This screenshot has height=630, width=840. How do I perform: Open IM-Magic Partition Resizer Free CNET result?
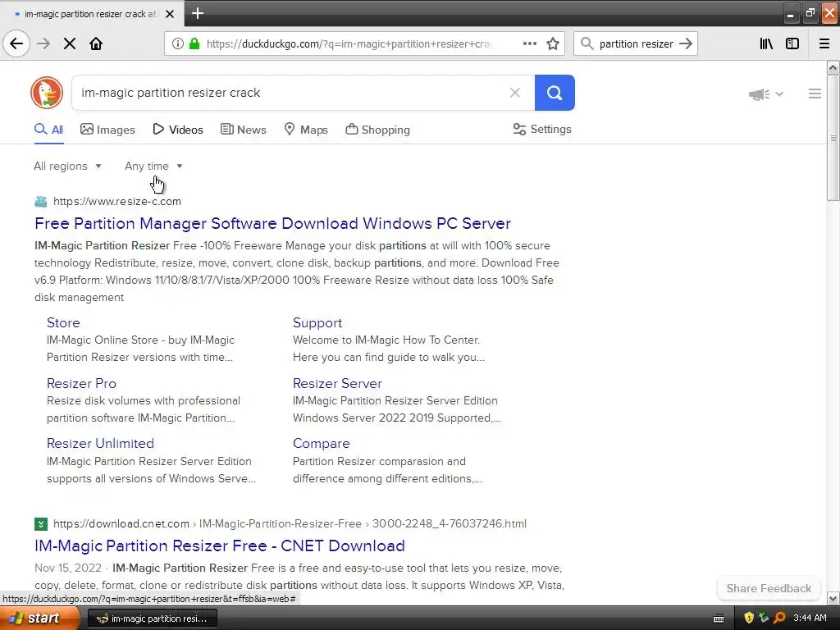(x=220, y=546)
